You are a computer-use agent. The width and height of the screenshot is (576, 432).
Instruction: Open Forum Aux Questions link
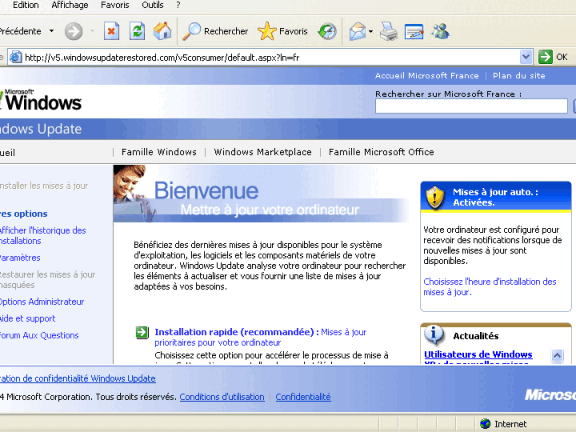(39, 335)
